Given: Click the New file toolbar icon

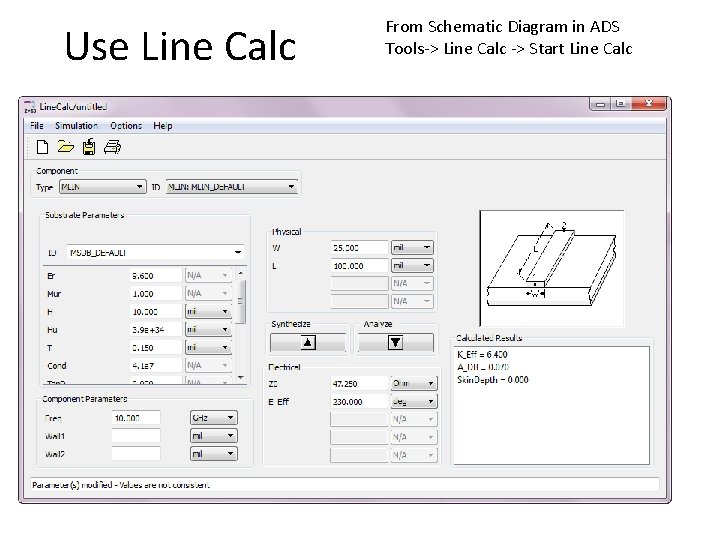Looking at the screenshot, I should [42, 147].
